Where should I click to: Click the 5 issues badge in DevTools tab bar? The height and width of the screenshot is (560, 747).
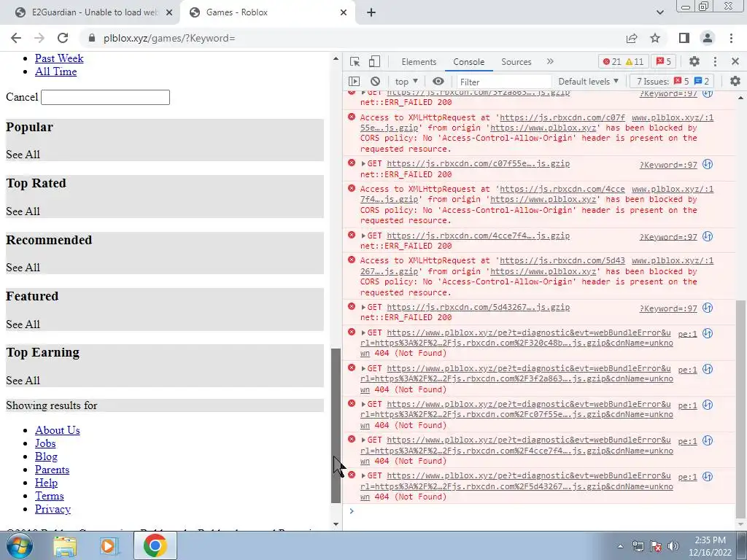[x=664, y=61]
